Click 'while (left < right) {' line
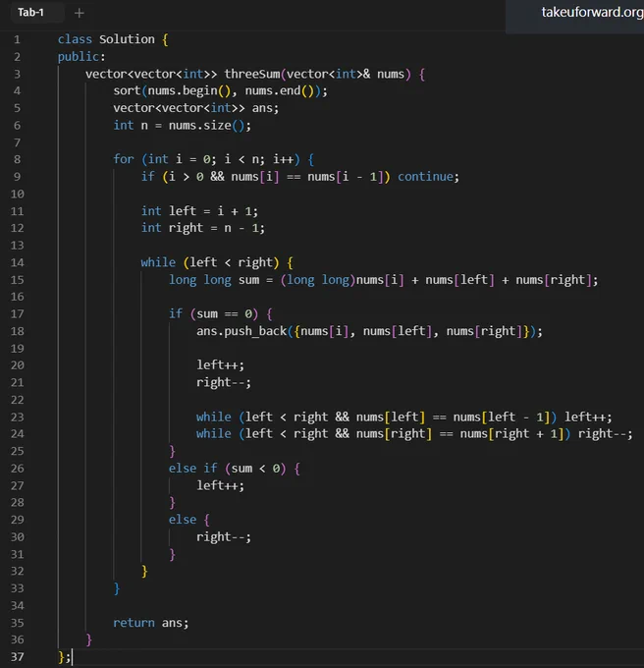This screenshot has height=668, width=644. point(217,262)
